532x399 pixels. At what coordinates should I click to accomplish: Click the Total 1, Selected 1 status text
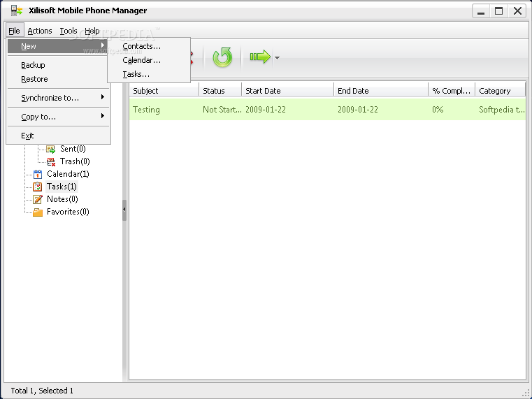click(42, 391)
